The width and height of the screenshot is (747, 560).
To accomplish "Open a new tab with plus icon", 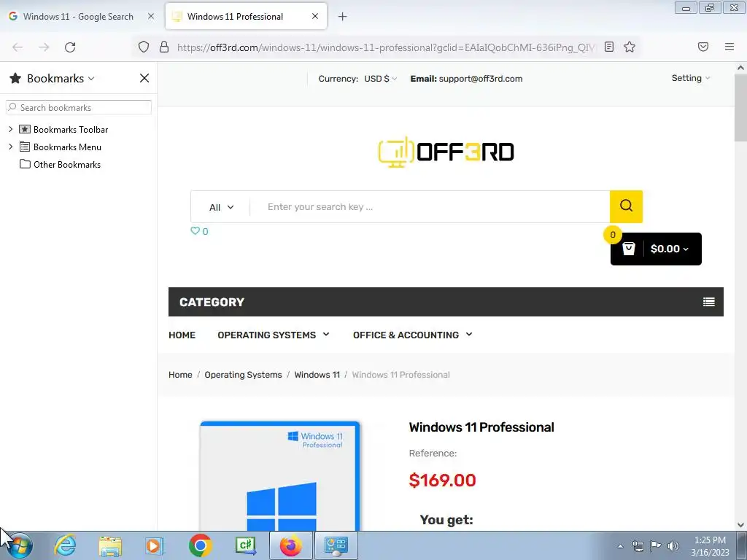I will tap(342, 17).
